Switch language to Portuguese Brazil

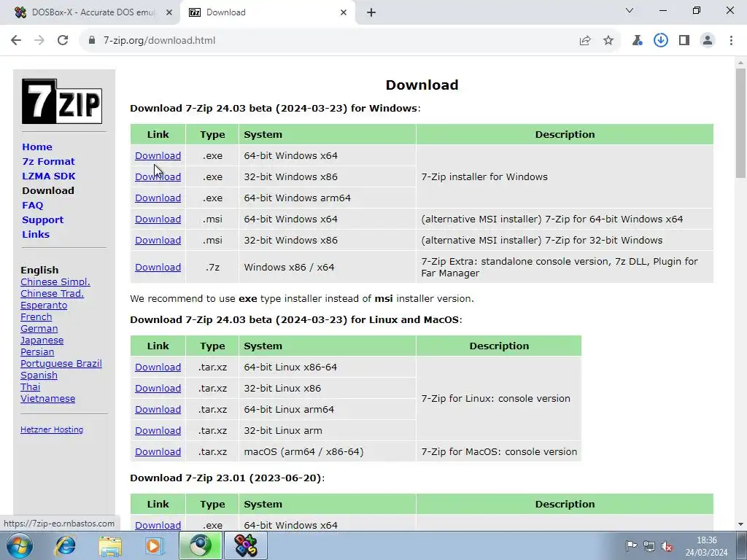(x=61, y=364)
